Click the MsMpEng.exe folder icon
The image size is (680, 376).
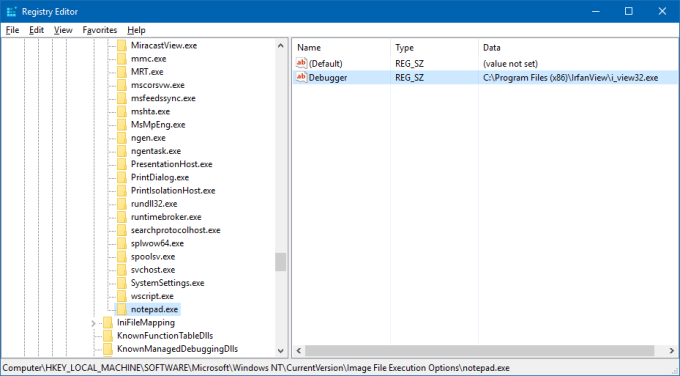coord(122,125)
